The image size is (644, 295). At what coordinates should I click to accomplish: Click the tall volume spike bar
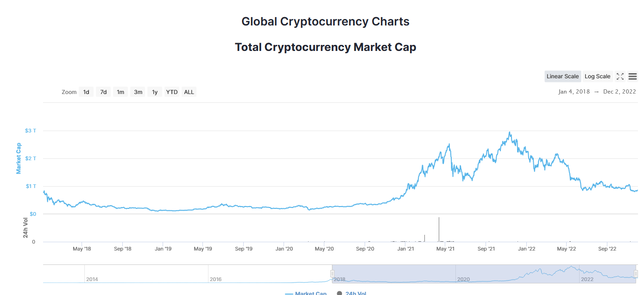point(439,230)
